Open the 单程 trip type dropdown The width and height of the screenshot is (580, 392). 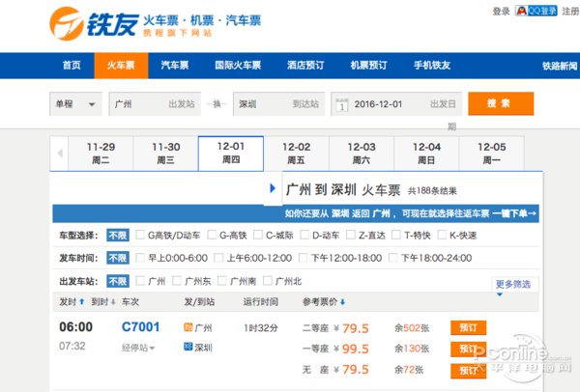pos(75,104)
